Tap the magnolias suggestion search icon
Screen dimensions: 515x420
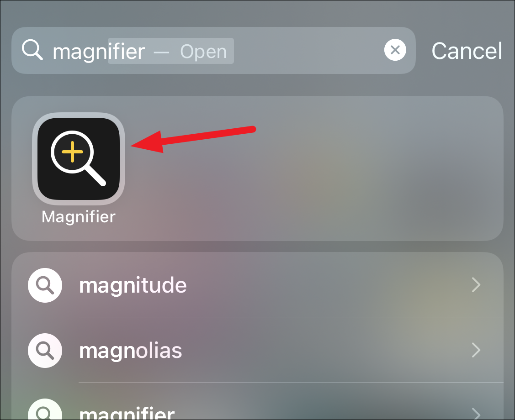click(x=45, y=350)
